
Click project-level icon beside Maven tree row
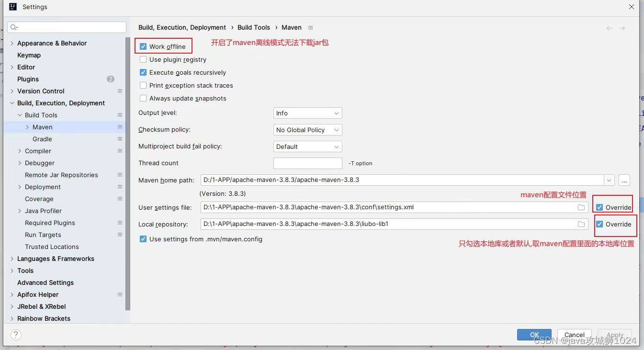tap(120, 127)
